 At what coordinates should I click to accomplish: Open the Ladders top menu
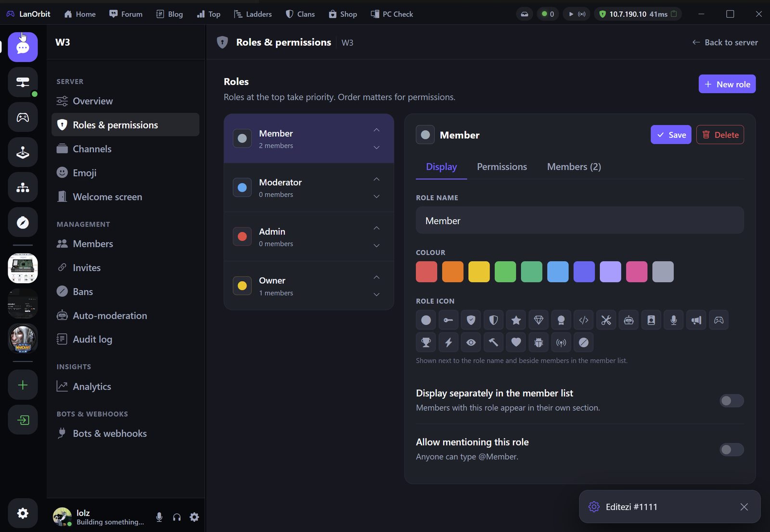tap(253, 14)
